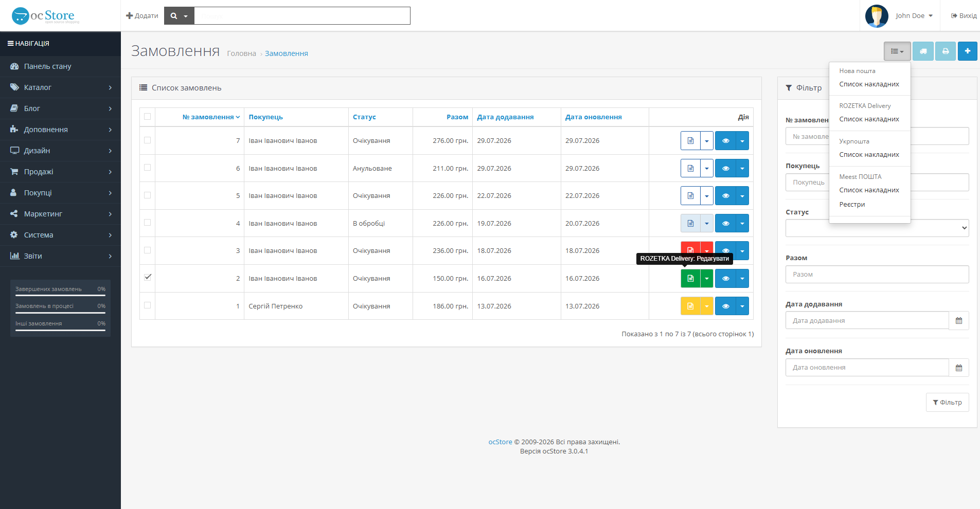Image resolution: width=980 pixels, height=509 pixels.
Task: Select Нова пошта Список накладних
Action: [869, 84]
